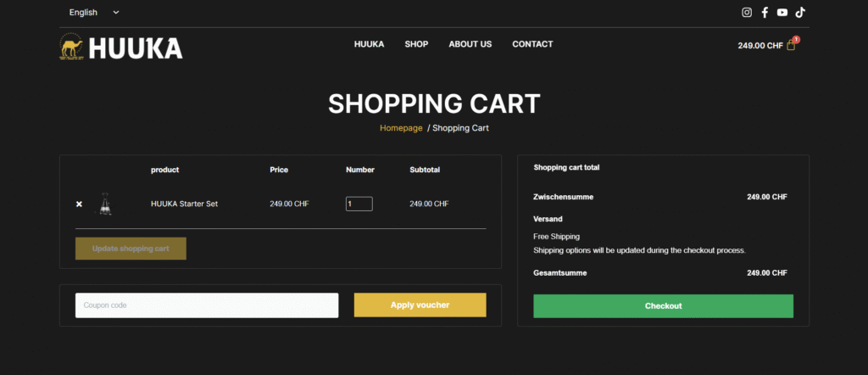868x375 pixels.
Task: Click the Shopping cart total heading
Action: pos(566,167)
